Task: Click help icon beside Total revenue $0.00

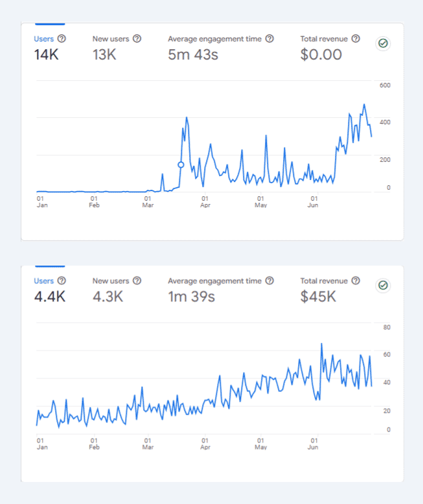Action: pos(356,39)
